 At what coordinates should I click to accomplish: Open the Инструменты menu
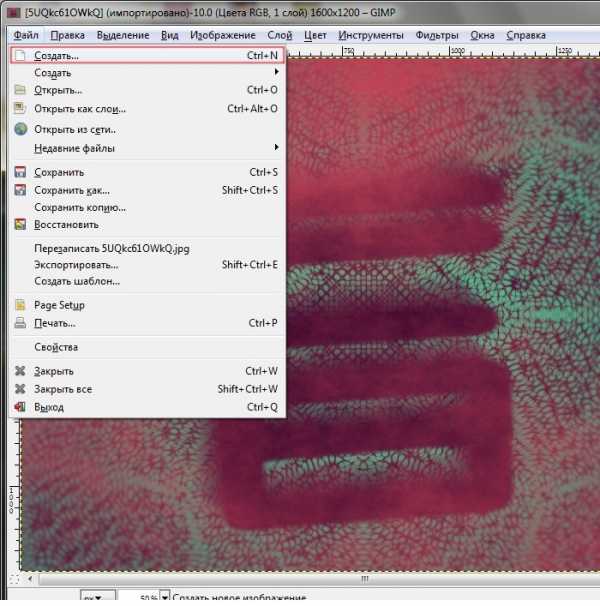(371, 35)
